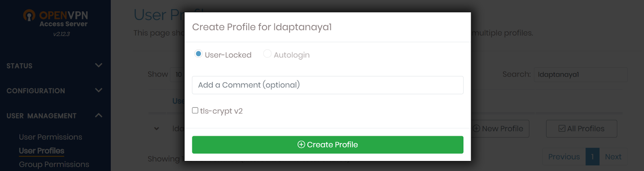Expand the Configuration sidebar section
This screenshot has width=644, height=171.
tap(55, 91)
